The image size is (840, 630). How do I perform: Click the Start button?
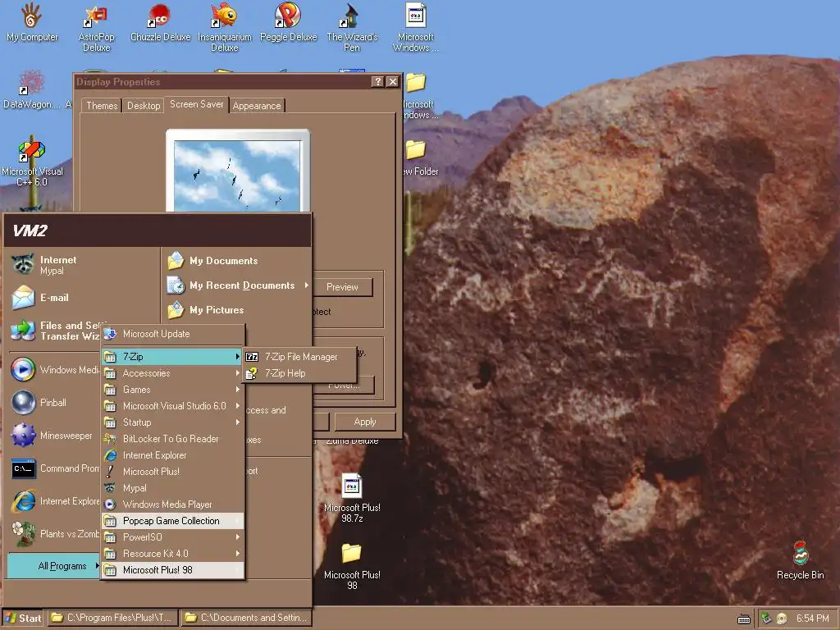24,619
